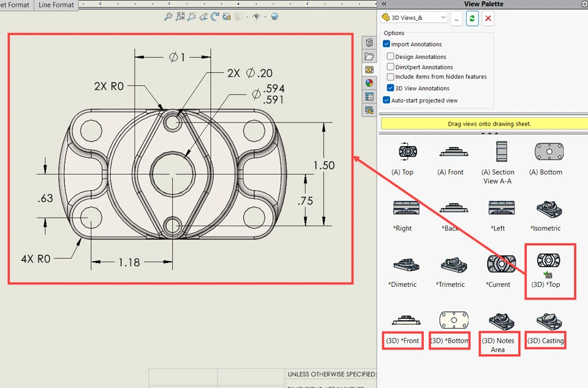Image resolution: width=588 pixels, height=388 pixels.
Task: Click the 1.50 dimension in the drawing
Action: pyautogui.click(x=324, y=165)
